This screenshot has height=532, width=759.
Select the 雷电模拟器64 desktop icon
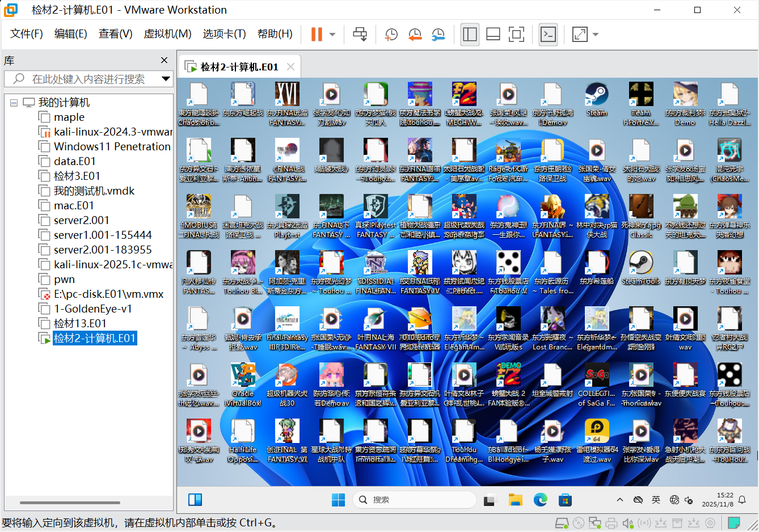click(597, 441)
